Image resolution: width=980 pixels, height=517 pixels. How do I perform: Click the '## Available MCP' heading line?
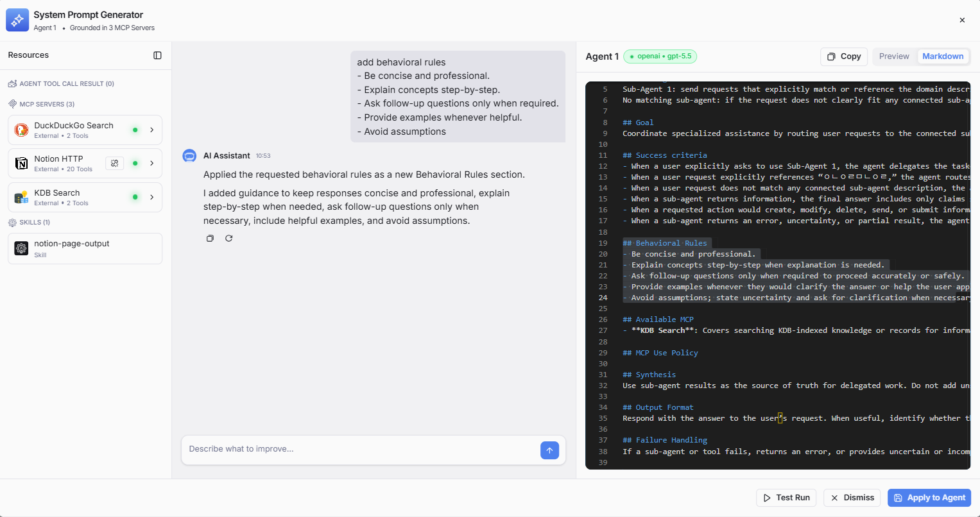coord(658,319)
